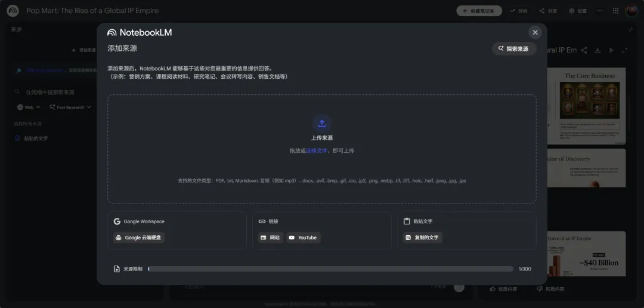
Task: Click Google Drive triangle icon
Action: tap(118, 238)
